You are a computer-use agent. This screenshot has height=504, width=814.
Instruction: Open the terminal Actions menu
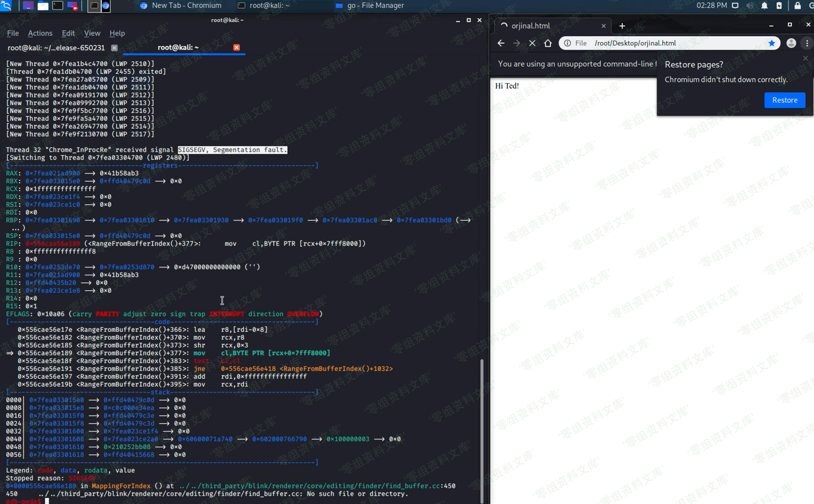(40, 33)
